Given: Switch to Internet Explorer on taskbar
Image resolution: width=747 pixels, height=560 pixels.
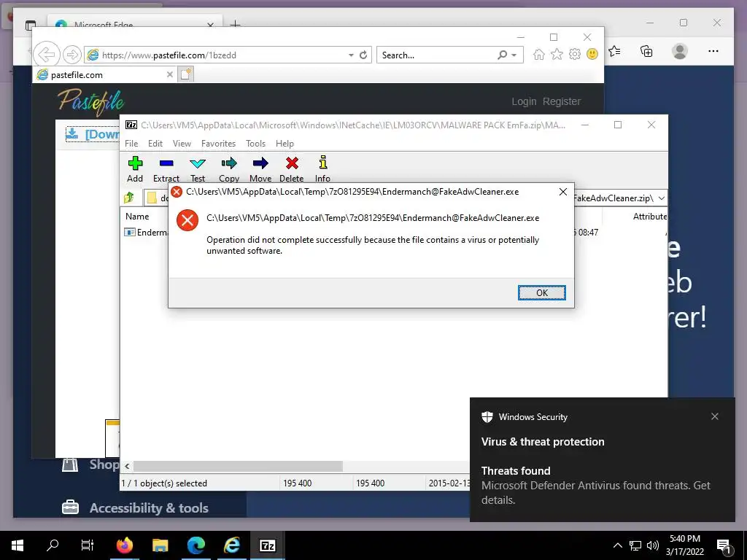Looking at the screenshot, I should pyautogui.click(x=231, y=545).
